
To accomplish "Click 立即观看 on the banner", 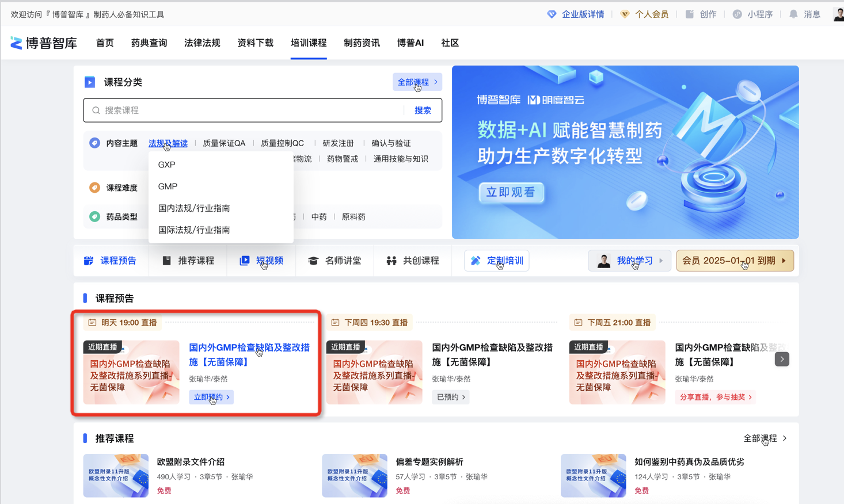I will coord(511,192).
